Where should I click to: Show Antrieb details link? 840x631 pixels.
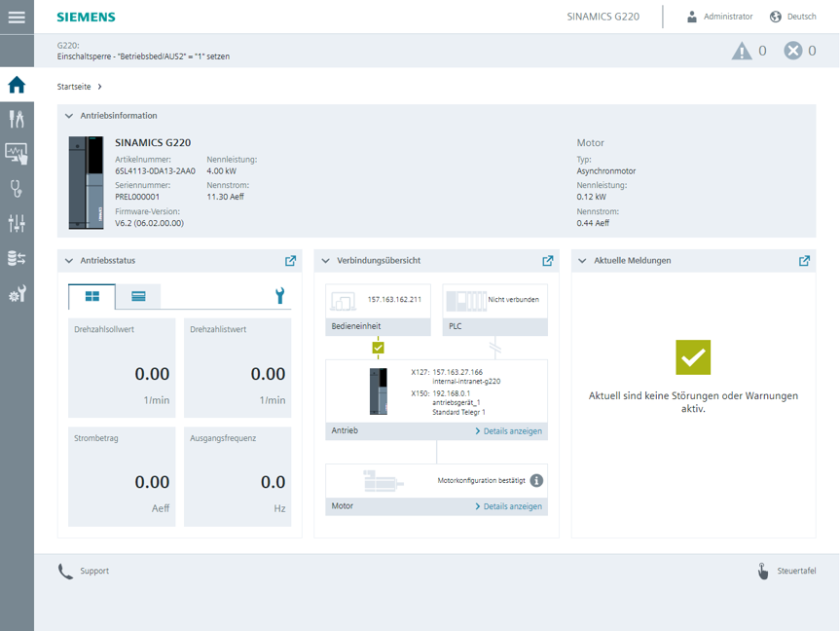pos(508,431)
